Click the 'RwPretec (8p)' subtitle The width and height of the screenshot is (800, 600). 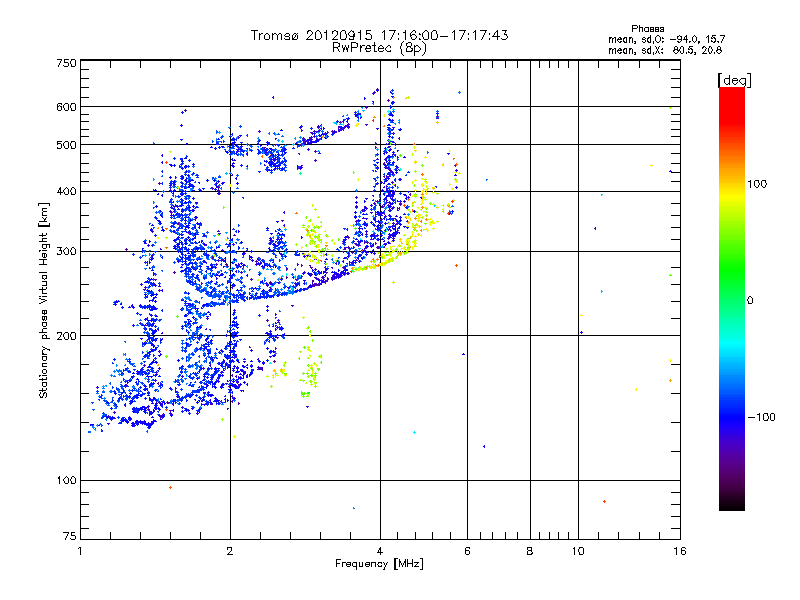point(379,48)
